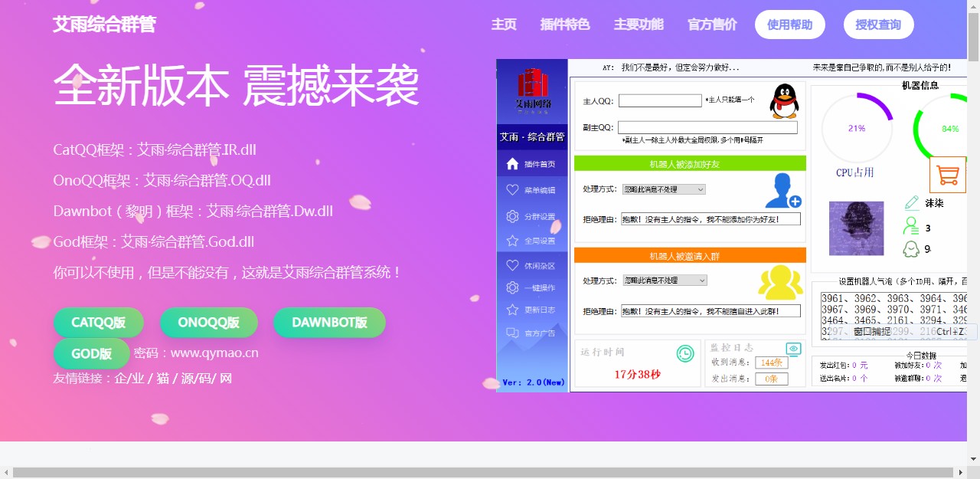Screen dimensions: 980x479
Task: Click the 艾雨综合群管 site title
Action: (104, 25)
